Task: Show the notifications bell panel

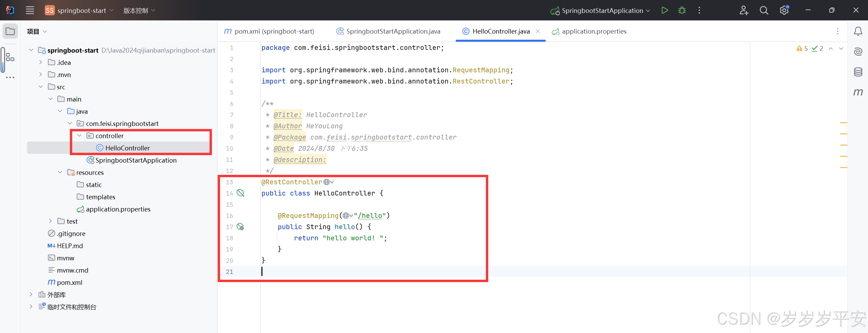Action: [x=858, y=32]
